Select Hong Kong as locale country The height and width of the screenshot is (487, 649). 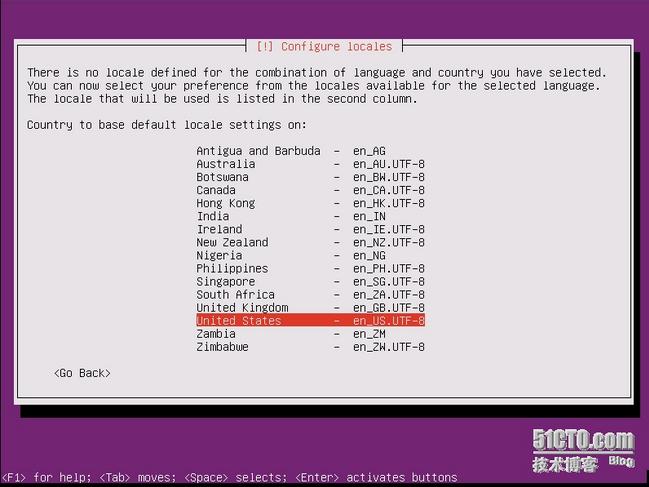[x=226, y=203]
